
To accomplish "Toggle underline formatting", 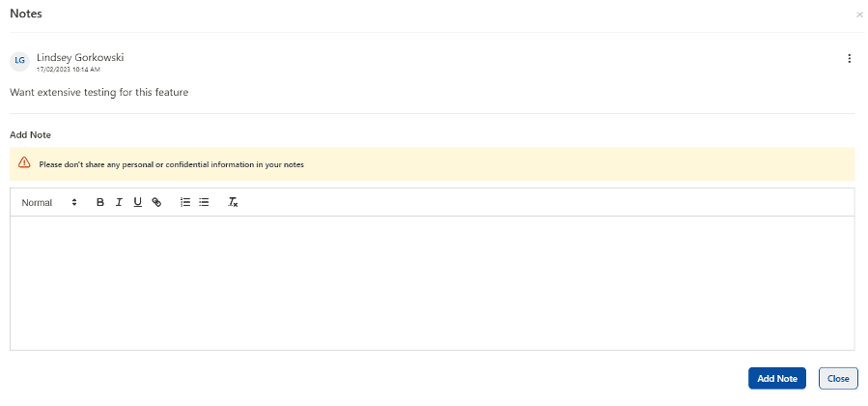I will pos(137,202).
